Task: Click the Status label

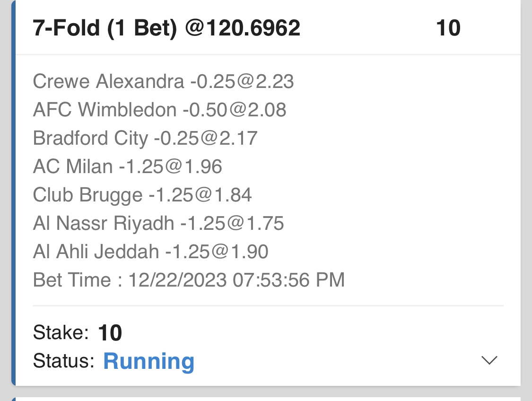Action: 64,361
